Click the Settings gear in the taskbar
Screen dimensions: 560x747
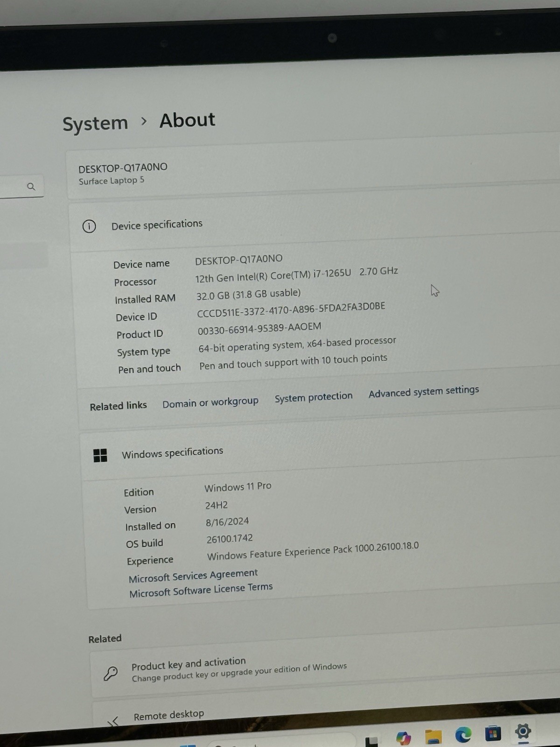523,731
